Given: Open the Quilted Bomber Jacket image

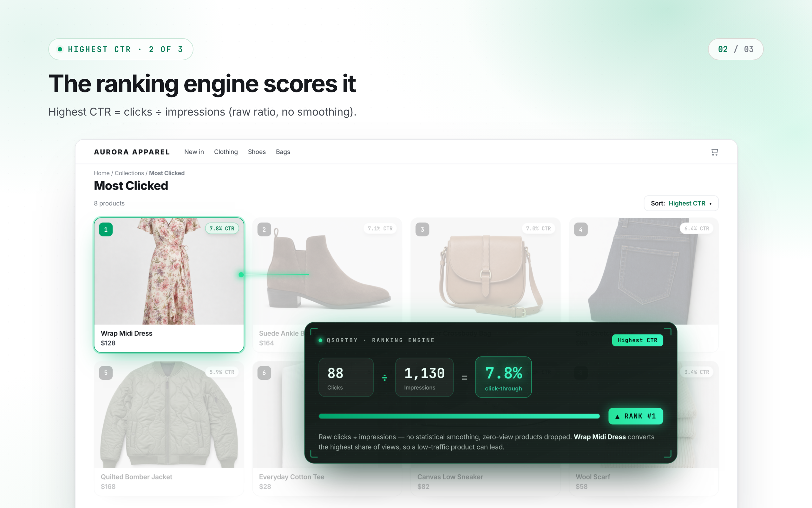Looking at the screenshot, I should 169,415.
